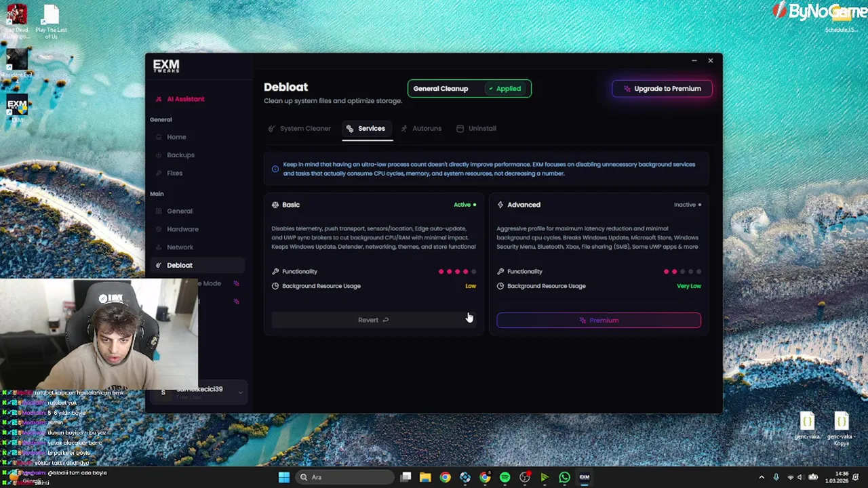Open the Fixes section
This screenshot has height=488, width=868.
click(x=174, y=174)
